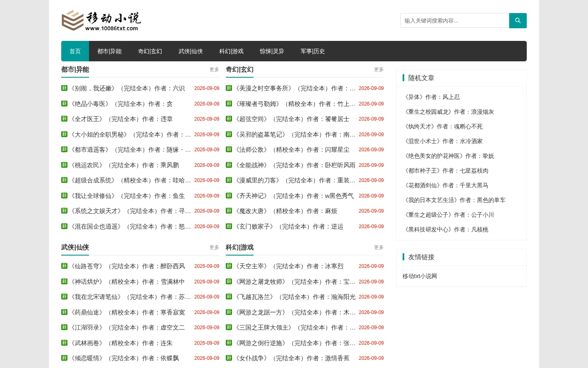Switch to the 奇幻|玄幻 navigation tab

point(150,51)
